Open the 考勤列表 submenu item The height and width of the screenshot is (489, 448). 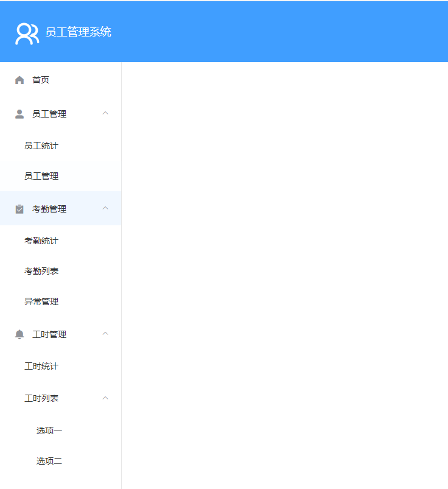pos(60,271)
